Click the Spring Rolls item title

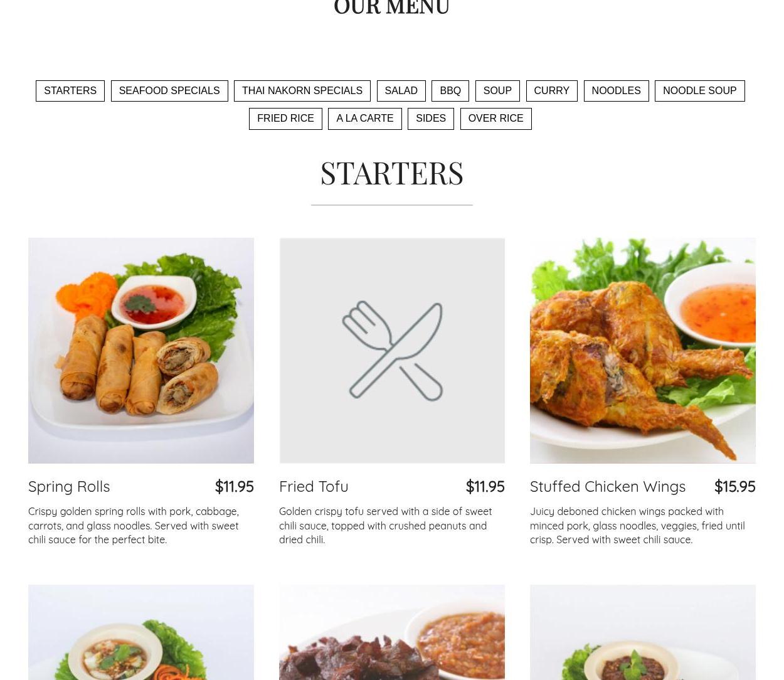click(69, 486)
